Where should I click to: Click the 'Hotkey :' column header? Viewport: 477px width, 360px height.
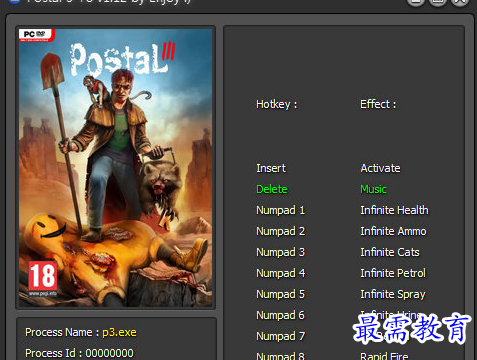(277, 104)
